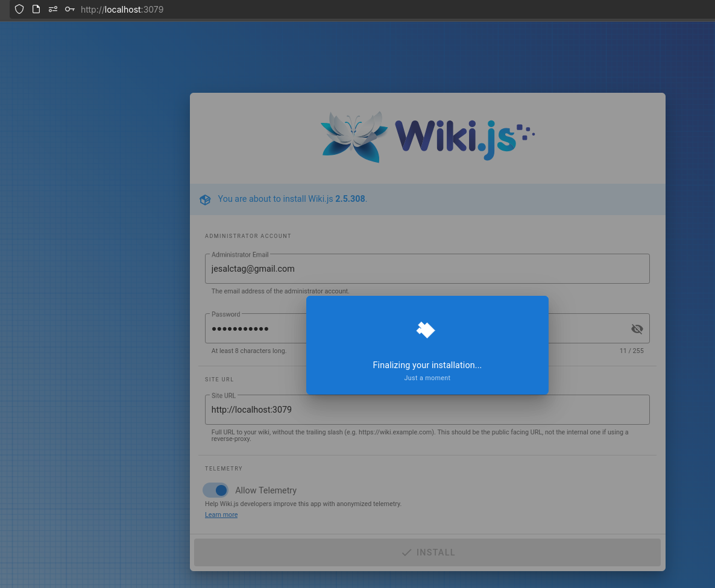Screen dimensions: 715x588
Task: Click the spinning loader icon in the dialog
Action: pos(426,330)
